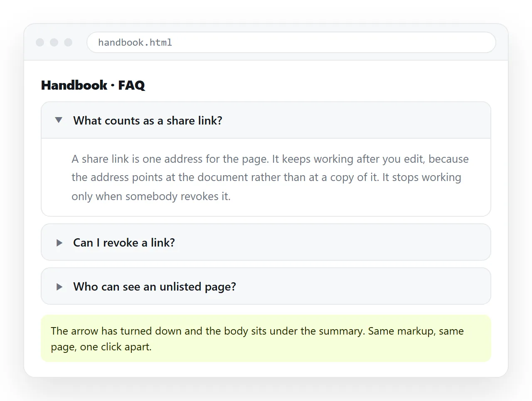Screen dimensions: 532x401
Task: Click the right arrow next to Can I revoke a link
Action: coord(59,243)
